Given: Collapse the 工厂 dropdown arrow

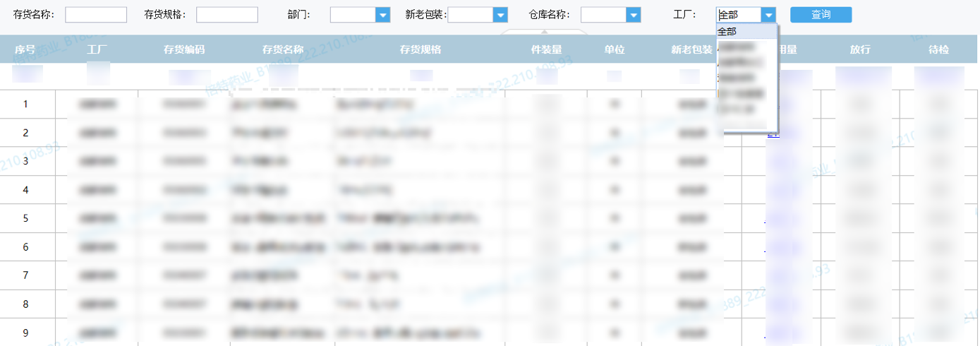Looking at the screenshot, I should [769, 15].
